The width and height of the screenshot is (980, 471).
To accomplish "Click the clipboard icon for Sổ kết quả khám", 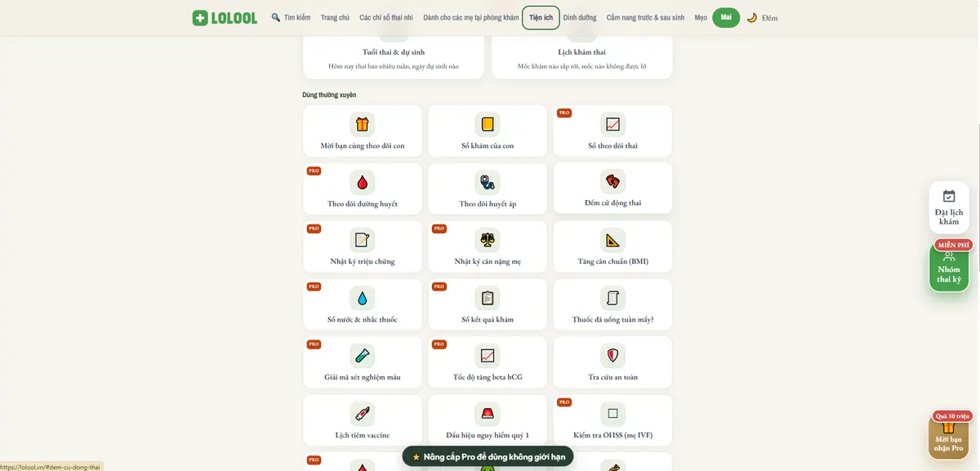I will click(x=488, y=298).
